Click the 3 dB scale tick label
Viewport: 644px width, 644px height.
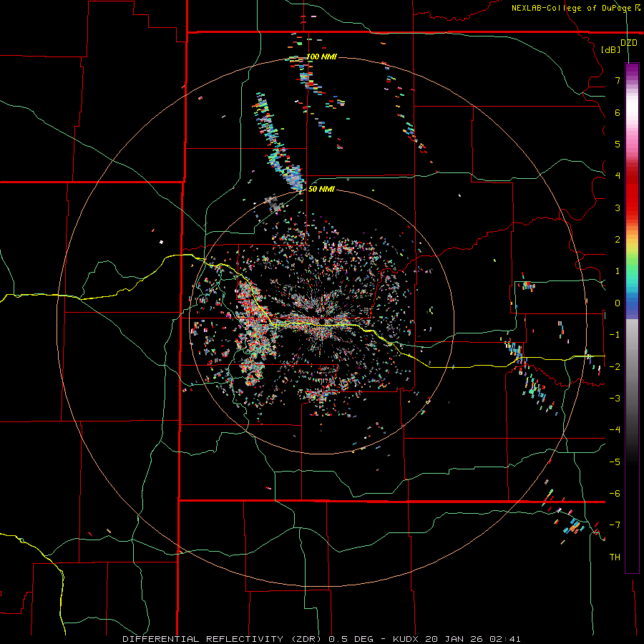coord(618,208)
